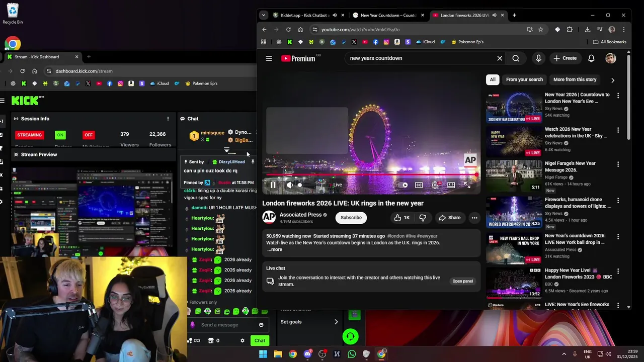
Task: Open YouTube account avatar menu
Action: click(x=611, y=58)
